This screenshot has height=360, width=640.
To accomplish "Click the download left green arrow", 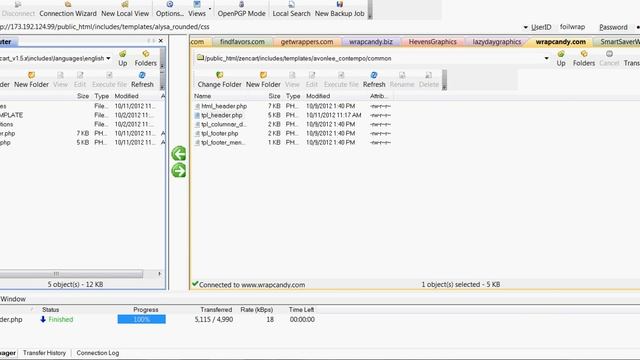I will (179, 154).
